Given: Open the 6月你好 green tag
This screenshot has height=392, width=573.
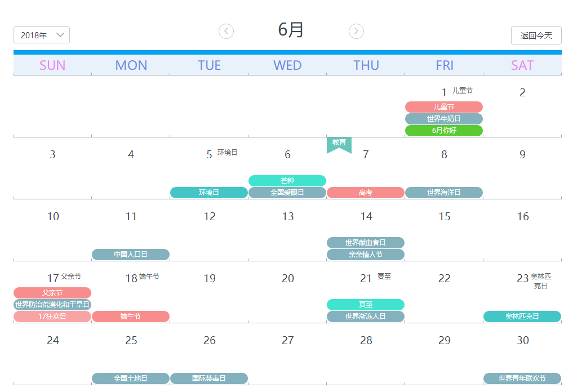Looking at the screenshot, I should click(443, 130).
